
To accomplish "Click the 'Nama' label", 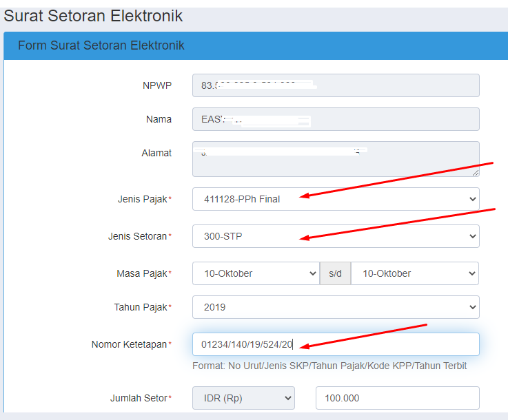I will coord(159,119).
